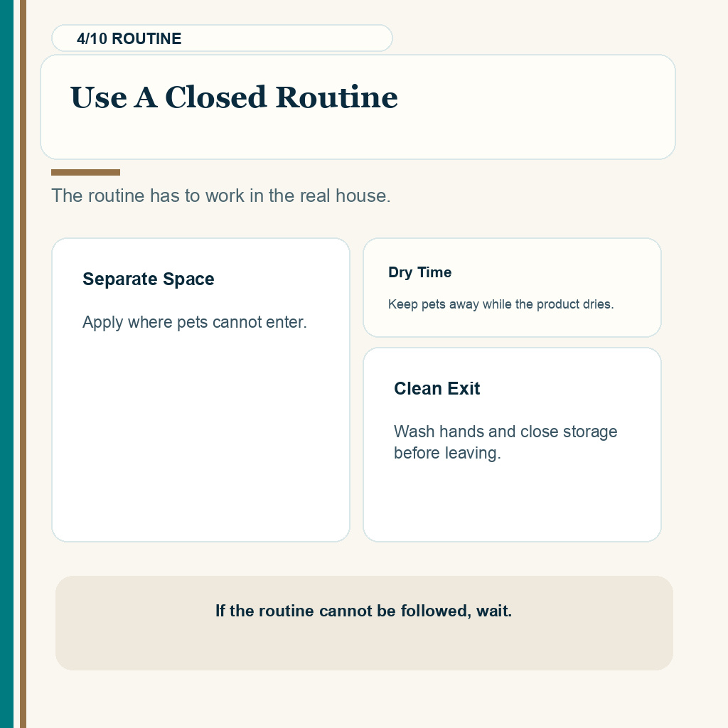Select the text Apply where pets cannot enter
728x728 pixels.
click(x=195, y=322)
